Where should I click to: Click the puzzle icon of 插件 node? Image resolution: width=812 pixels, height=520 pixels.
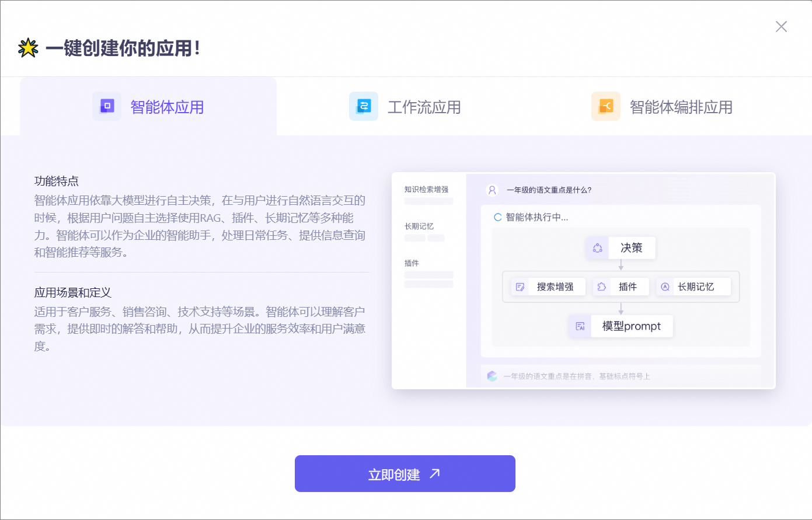tap(602, 287)
